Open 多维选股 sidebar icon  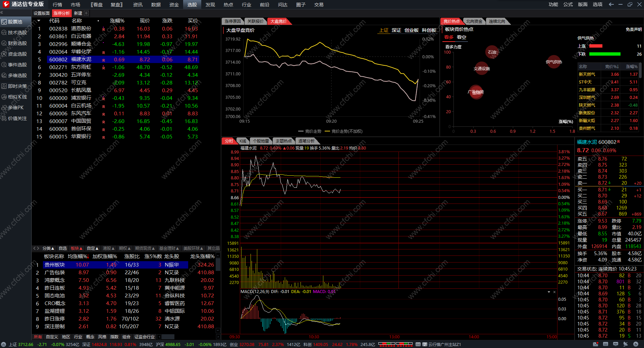click(4, 75)
